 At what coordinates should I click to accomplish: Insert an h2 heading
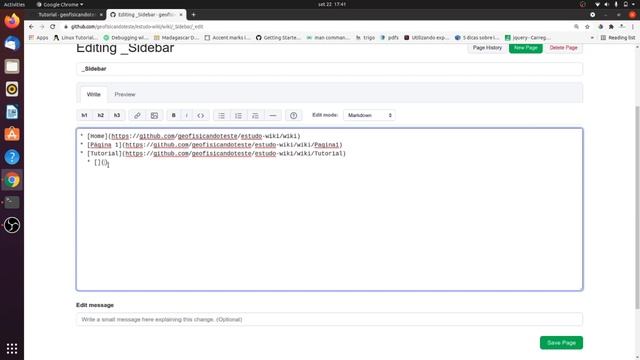pyautogui.click(x=101, y=116)
